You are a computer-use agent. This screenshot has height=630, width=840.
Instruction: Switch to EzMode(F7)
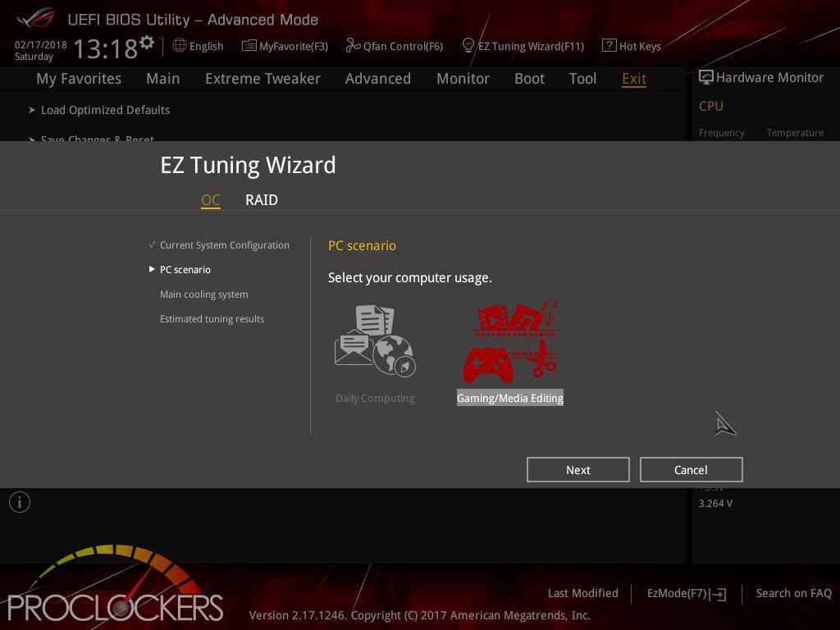coord(687,594)
